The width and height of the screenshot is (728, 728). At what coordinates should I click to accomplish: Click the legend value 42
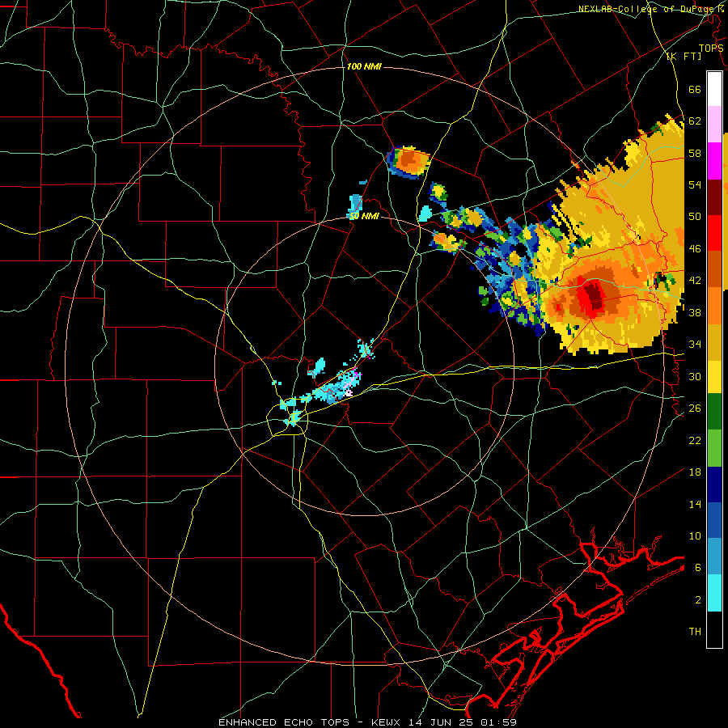point(695,280)
